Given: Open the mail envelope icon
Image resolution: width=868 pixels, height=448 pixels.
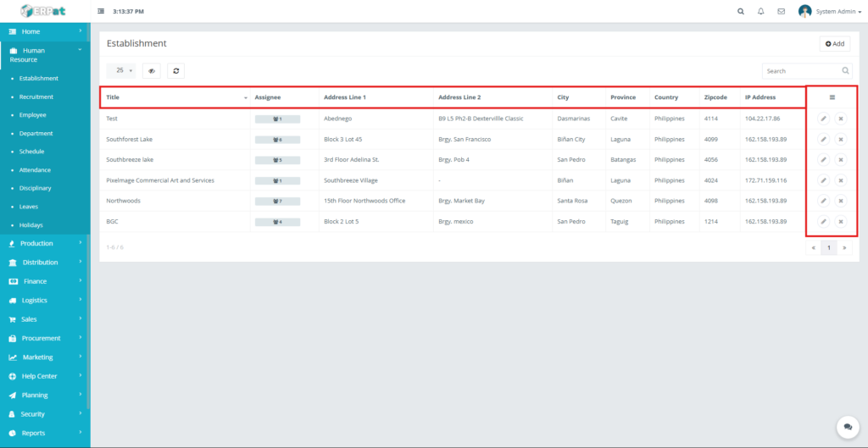Looking at the screenshot, I should 781,11.
